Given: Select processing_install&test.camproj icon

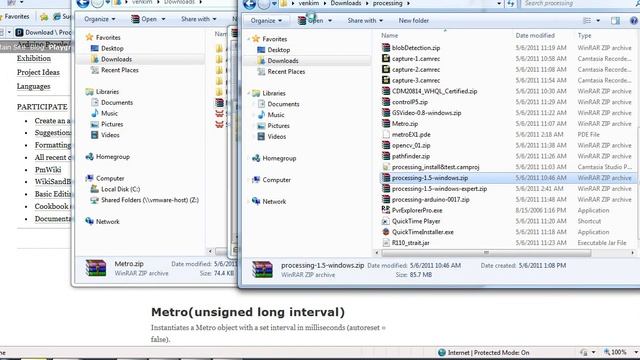Looking at the screenshot, I should coord(386,167).
